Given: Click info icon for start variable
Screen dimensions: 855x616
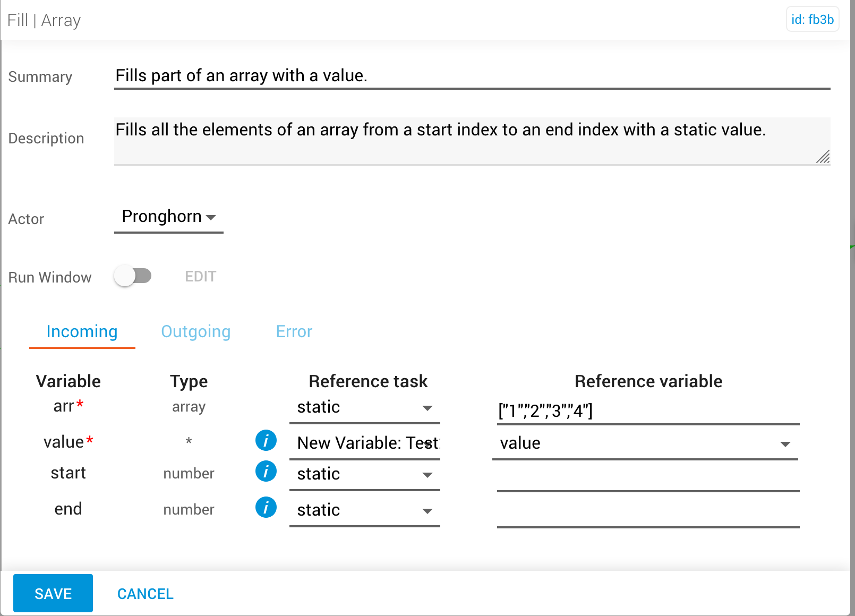Looking at the screenshot, I should click(266, 472).
